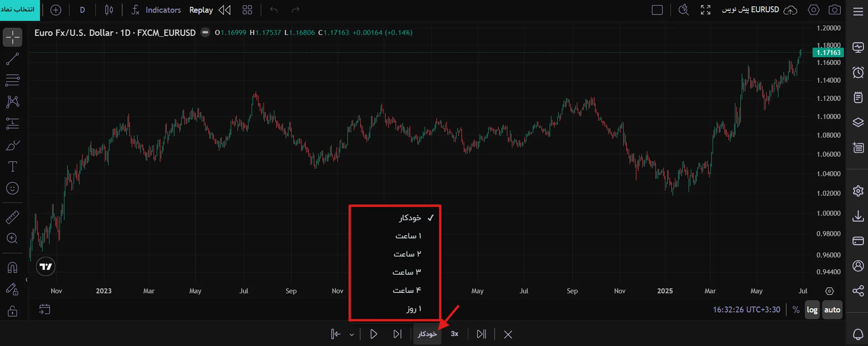Screen dimensions: 868x346
Task: Open the object tree layers panel
Action: (x=858, y=123)
